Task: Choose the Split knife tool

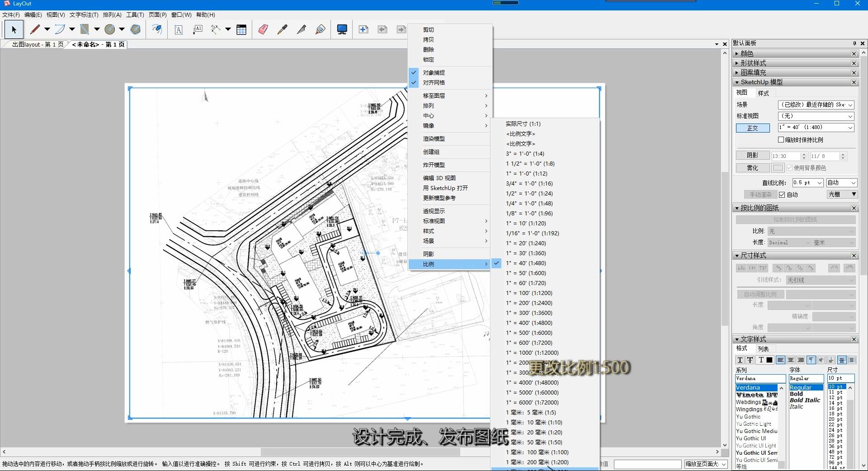Action: pyautogui.click(x=302, y=30)
